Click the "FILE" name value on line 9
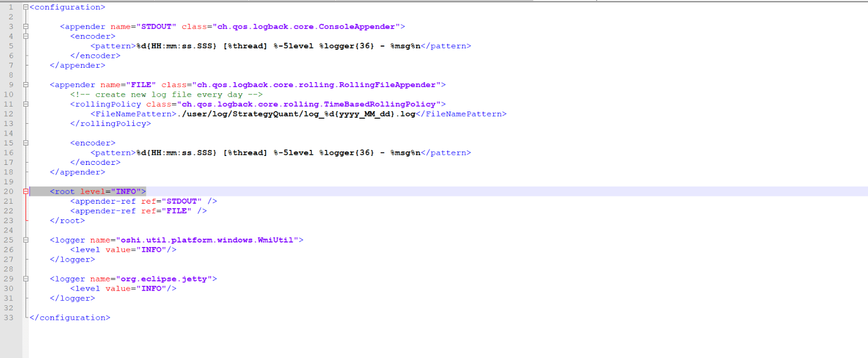The width and height of the screenshot is (868, 358). pyautogui.click(x=141, y=85)
